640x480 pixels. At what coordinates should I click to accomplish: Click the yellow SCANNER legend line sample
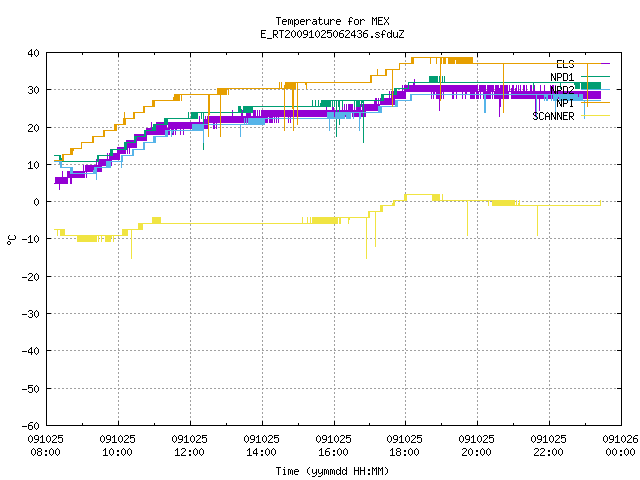596,116
